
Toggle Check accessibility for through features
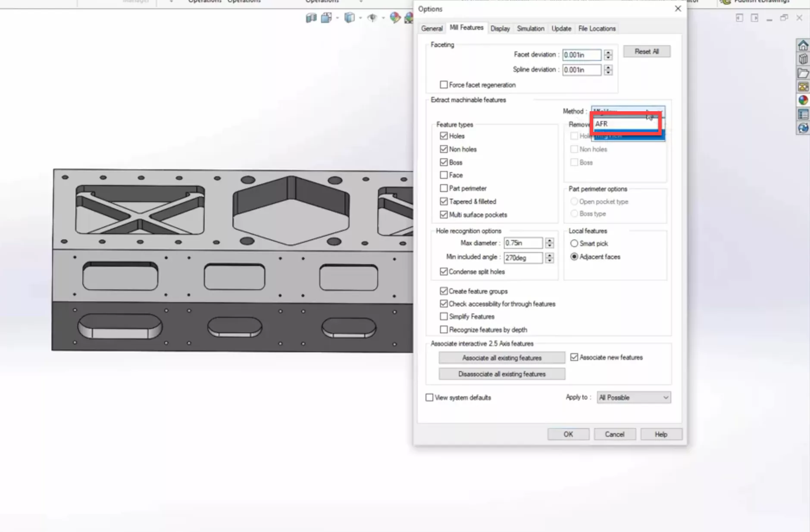tap(444, 304)
